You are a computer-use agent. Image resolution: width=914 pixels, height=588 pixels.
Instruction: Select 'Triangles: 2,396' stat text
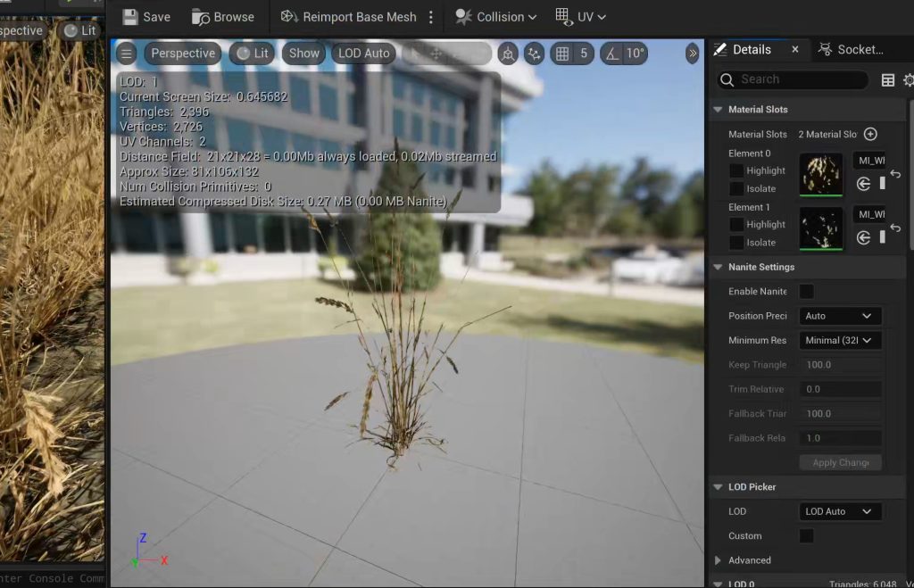tap(164, 112)
